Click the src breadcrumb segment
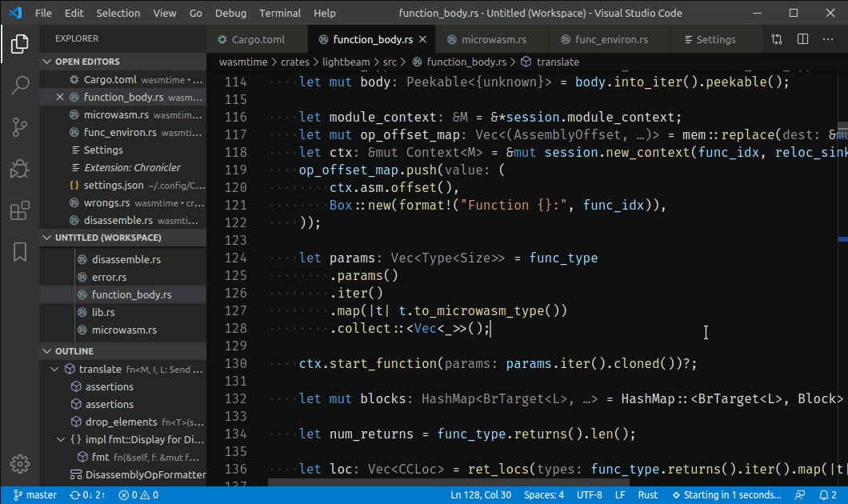This screenshot has height=504, width=848. coord(390,62)
